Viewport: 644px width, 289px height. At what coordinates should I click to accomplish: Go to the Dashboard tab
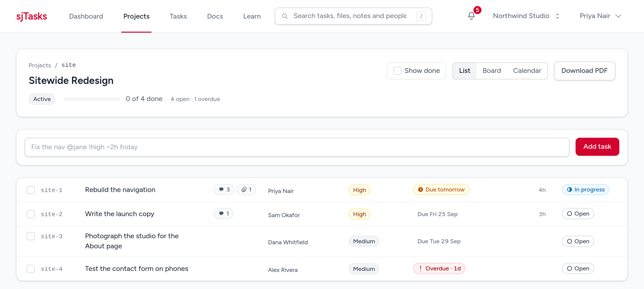86,16
